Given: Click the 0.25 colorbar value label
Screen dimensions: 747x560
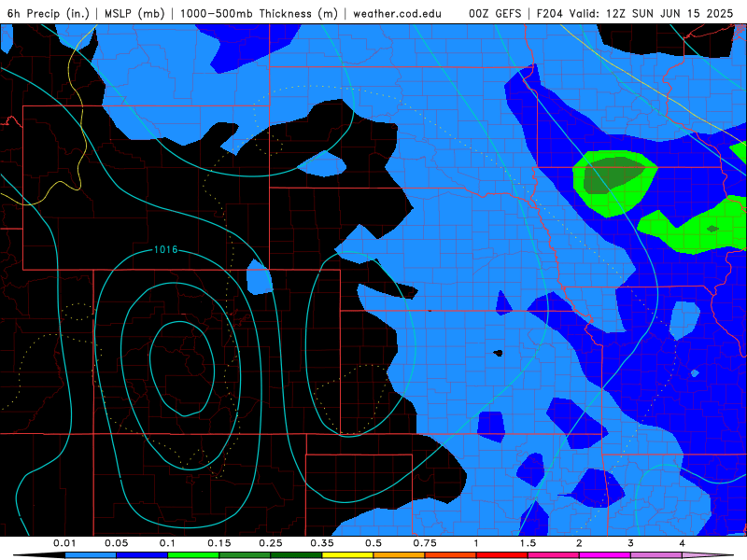Looking at the screenshot, I should pos(271,543).
